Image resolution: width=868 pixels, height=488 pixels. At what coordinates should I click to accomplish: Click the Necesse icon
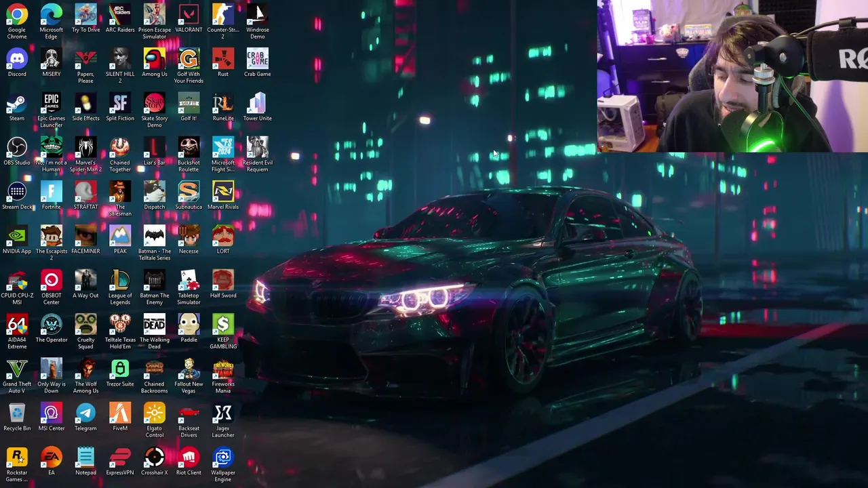[x=189, y=236]
